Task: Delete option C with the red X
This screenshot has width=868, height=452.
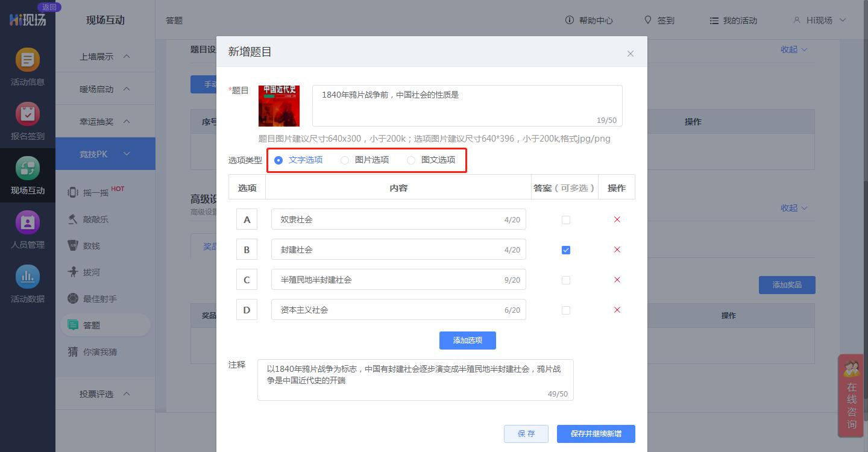Action: pyautogui.click(x=617, y=279)
